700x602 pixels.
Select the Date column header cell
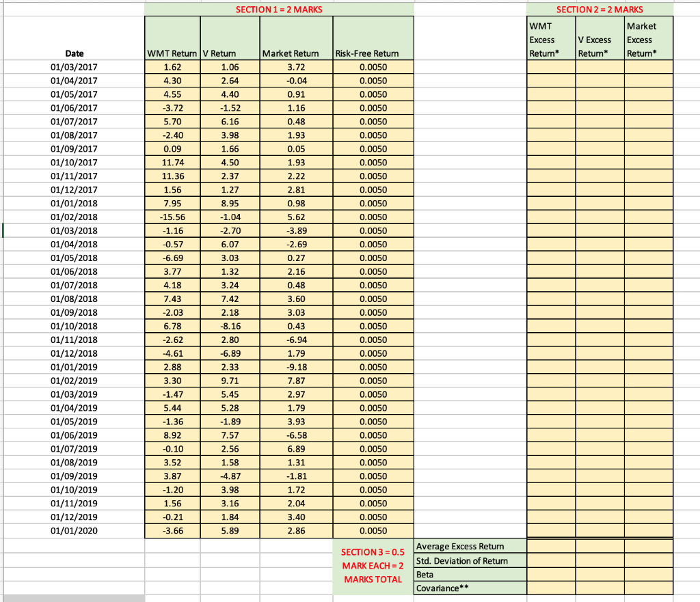tap(75, 53)
